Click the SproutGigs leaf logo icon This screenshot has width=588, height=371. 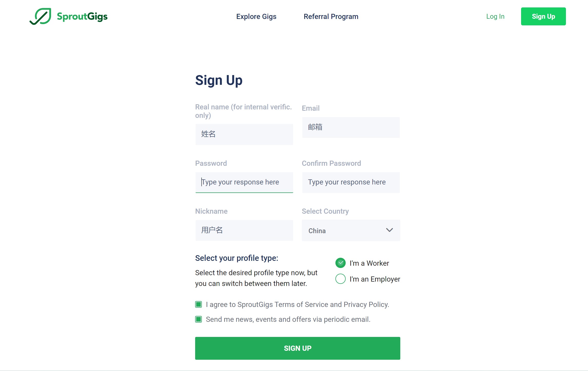coord(41,16)
